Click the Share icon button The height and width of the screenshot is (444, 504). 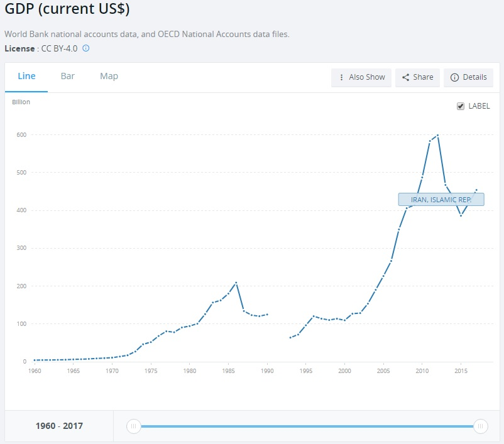[406, 77]
